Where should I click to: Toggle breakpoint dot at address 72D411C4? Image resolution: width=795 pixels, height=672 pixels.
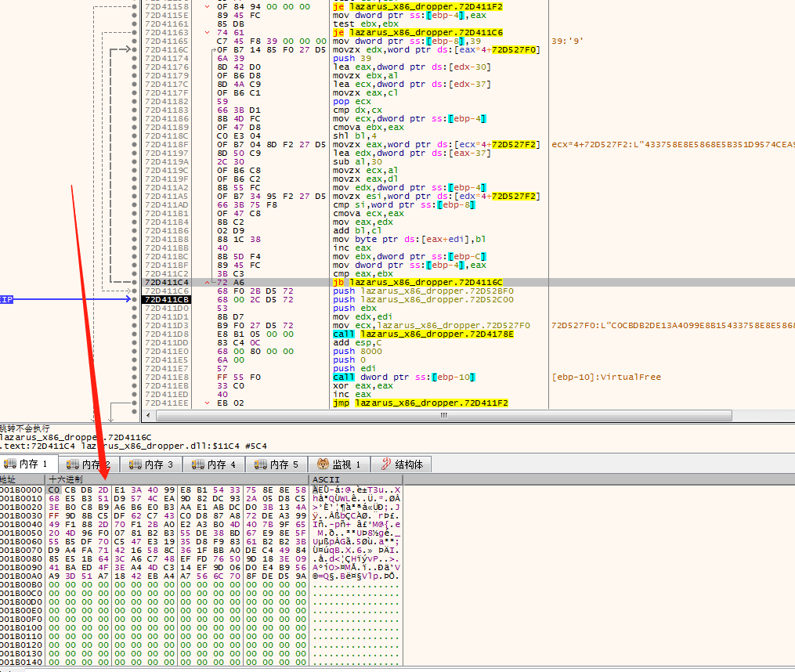[x=135, y=283]
